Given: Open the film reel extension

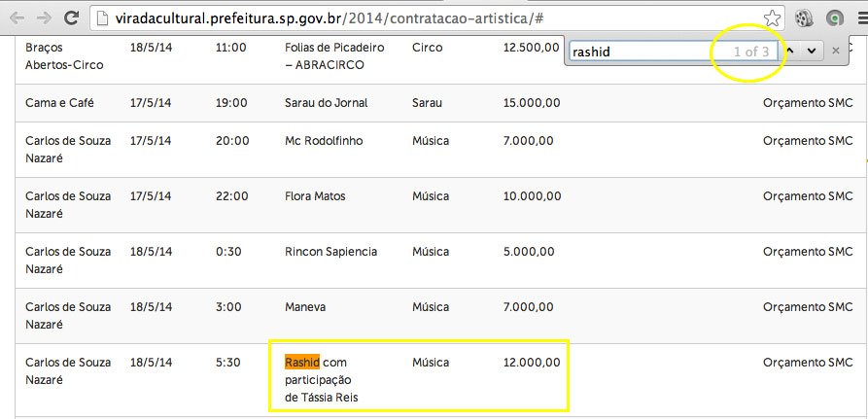Looking at the screenshot, I should click(x=803, y=17).
